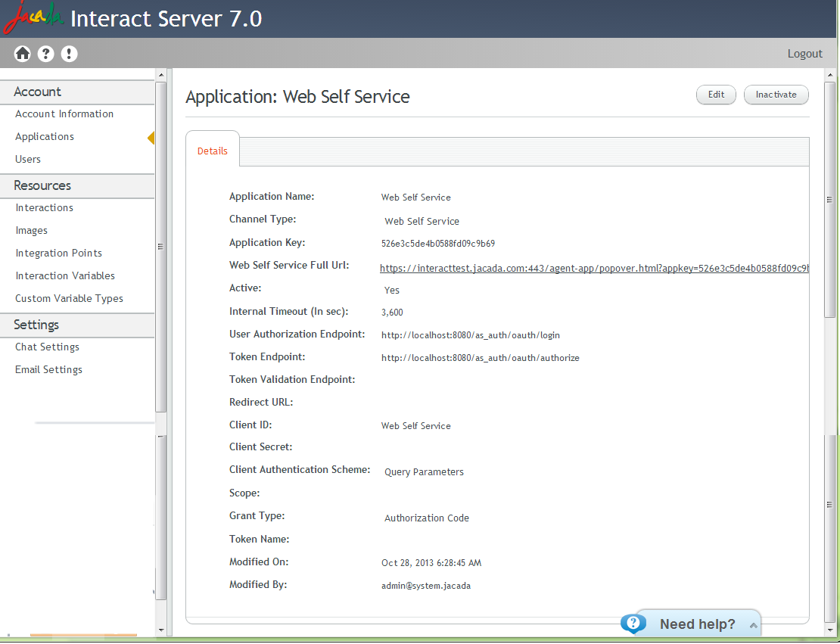
Task: Click the main content scrollbar up arrow
Action: tap(830, 74)
